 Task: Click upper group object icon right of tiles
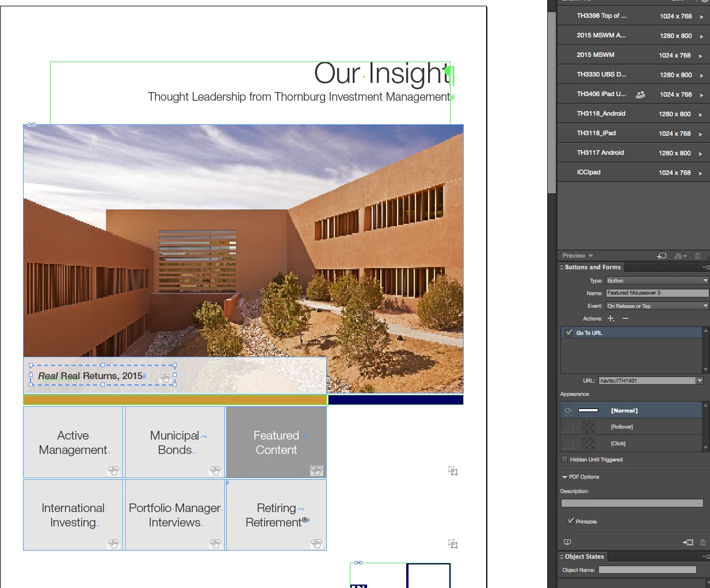[x=453, y=471]
